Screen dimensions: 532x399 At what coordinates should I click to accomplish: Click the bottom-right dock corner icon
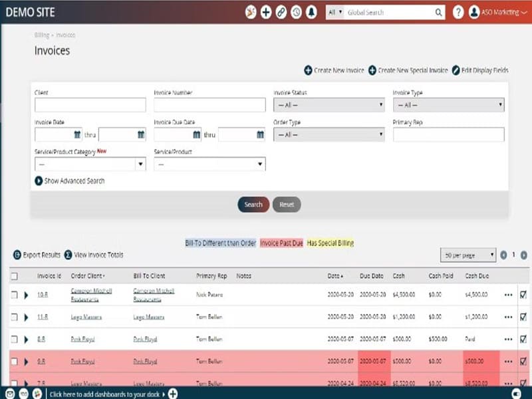[517, 394]
